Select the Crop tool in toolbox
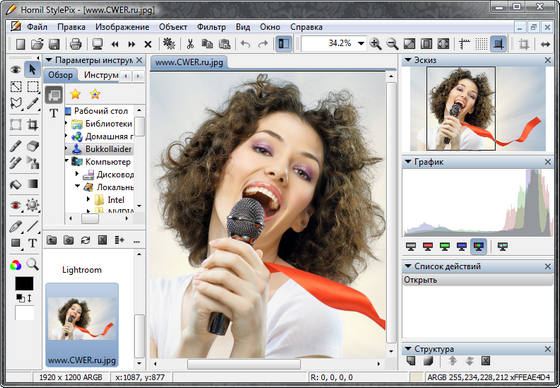The height and width of the screenshot is (388, 560). [x=32, y=125]
